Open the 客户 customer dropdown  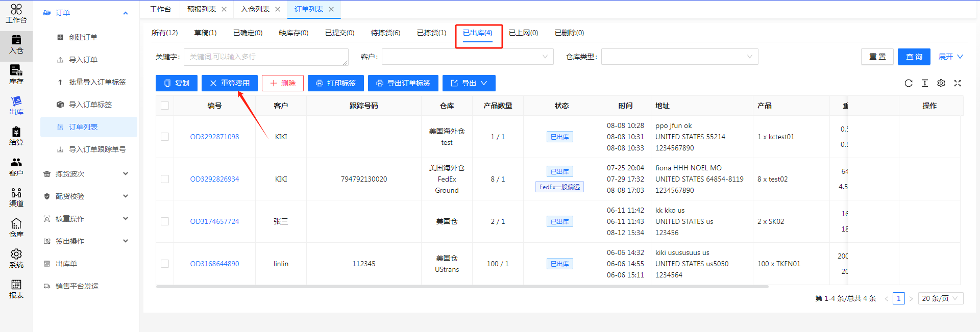(467, 57)
